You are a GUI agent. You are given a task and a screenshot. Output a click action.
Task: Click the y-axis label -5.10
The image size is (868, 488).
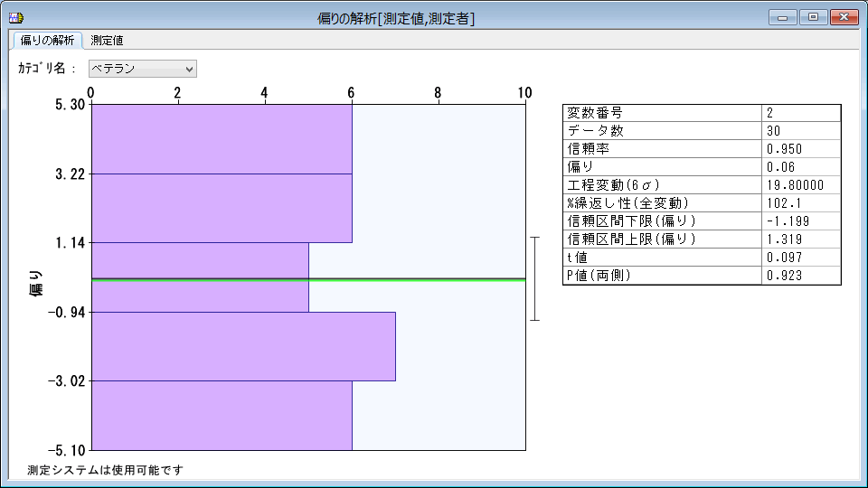point(66,450)
